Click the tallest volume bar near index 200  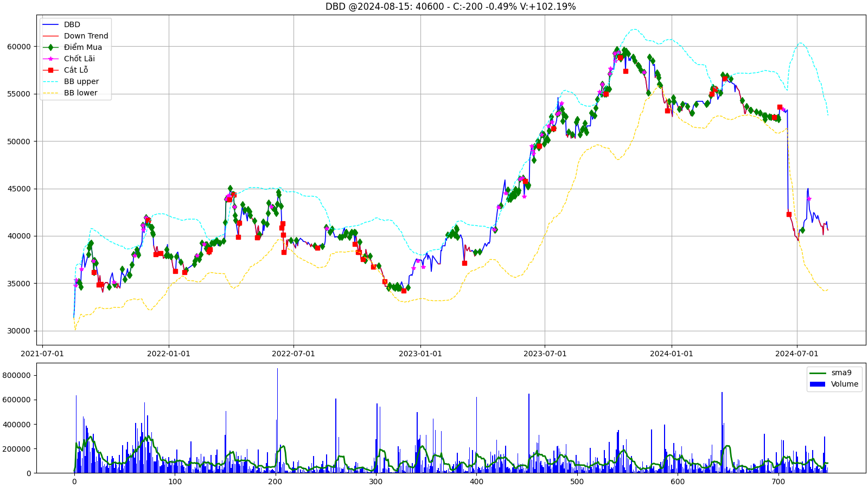coord(277,421)
